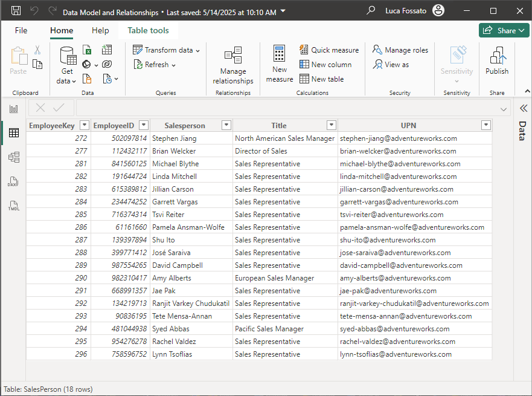Select EmployeeKey 296 cell
Image resolution: width=532 pixels, height=396 pixels.
point(59,354)
